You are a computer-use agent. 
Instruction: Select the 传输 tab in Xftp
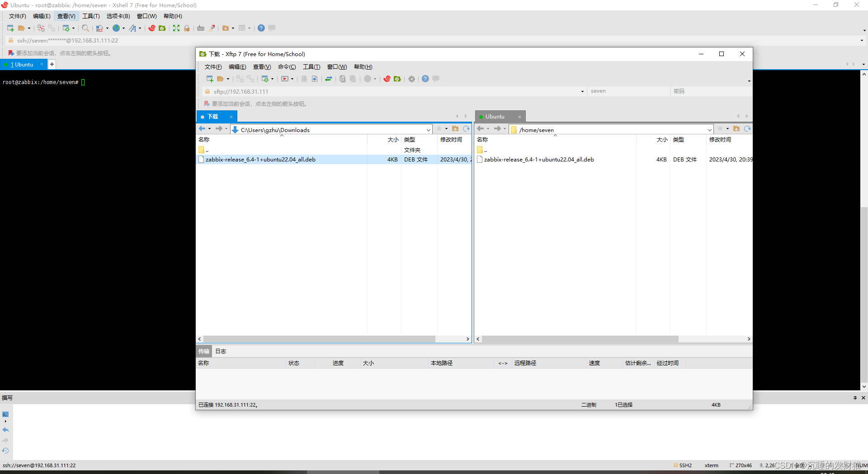(x=204, y=351)
